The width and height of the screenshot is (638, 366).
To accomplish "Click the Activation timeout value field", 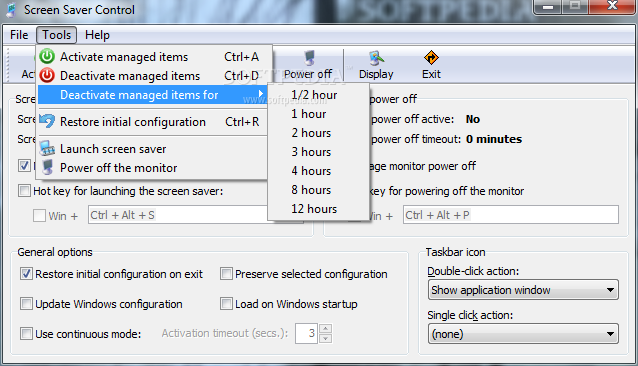I will pyautogui.click(x=307, y=333).
